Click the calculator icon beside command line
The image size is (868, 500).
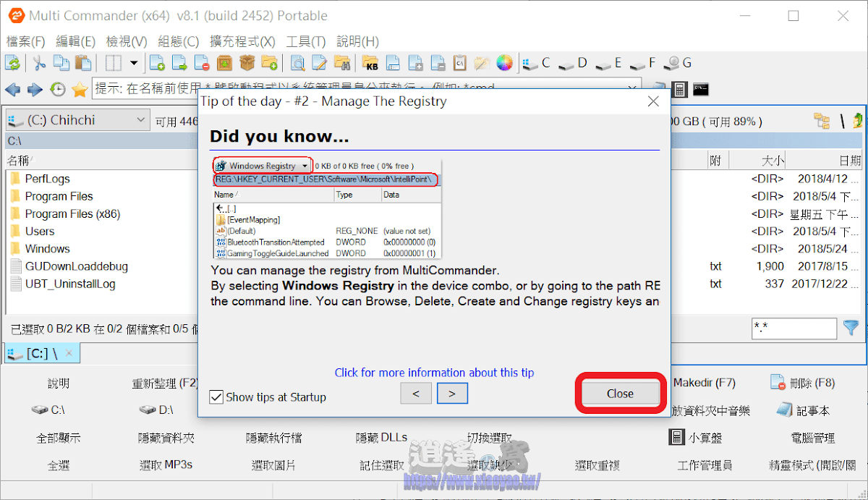click(x=679, y=90)
